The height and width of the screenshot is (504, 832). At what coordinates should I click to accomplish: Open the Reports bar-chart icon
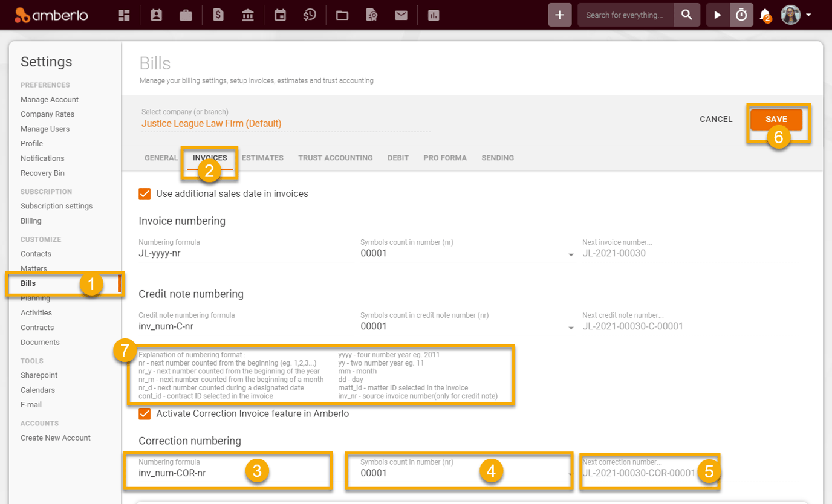point(434,15)
